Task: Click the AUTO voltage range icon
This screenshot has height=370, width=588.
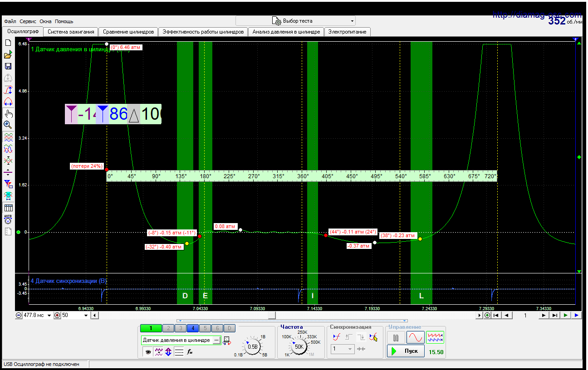Action: point(8,220)
